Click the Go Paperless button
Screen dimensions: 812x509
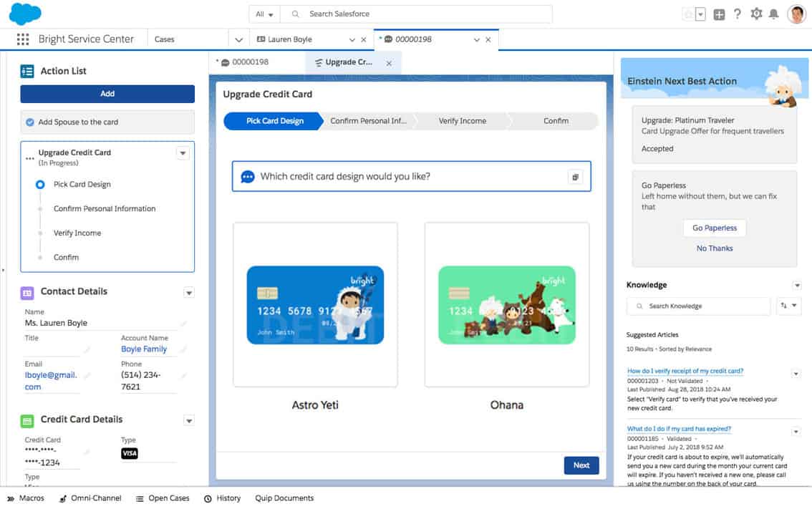(714, 228)
